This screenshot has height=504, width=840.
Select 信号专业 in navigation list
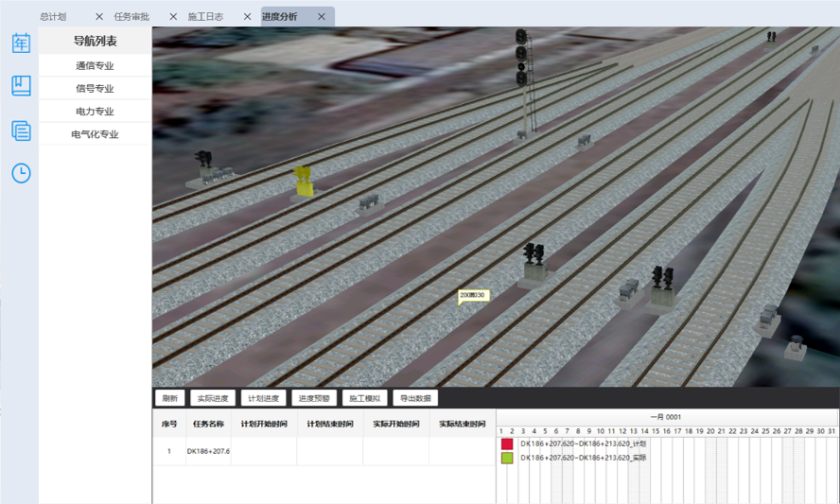coord(95,89)
